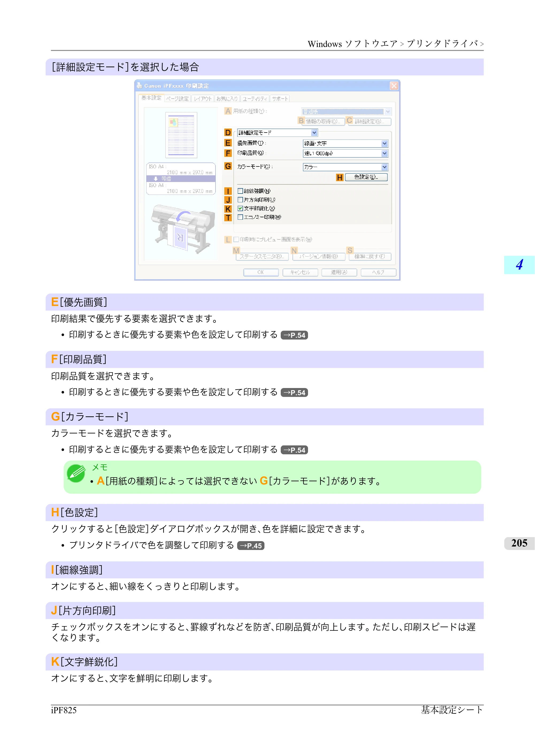Click the chapter 4 side tab
535x756 pixels.
pyautogui.click(x=519, y=265)
